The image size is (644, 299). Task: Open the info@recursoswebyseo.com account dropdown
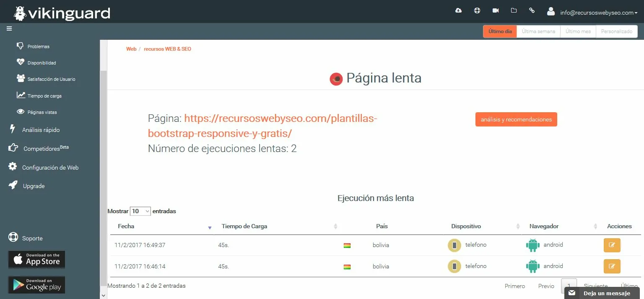pos(599,13)
